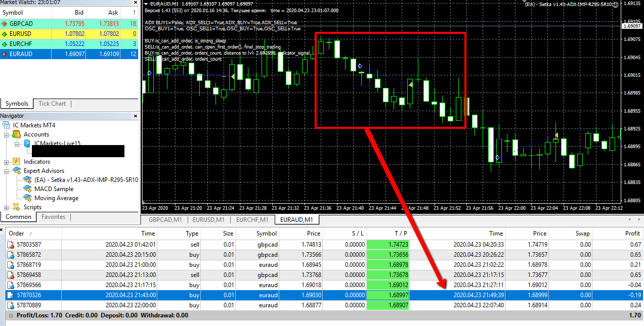Click the MACD Sample expert icon
This screenshot has height=326, width=644.
tap(27, 189)
